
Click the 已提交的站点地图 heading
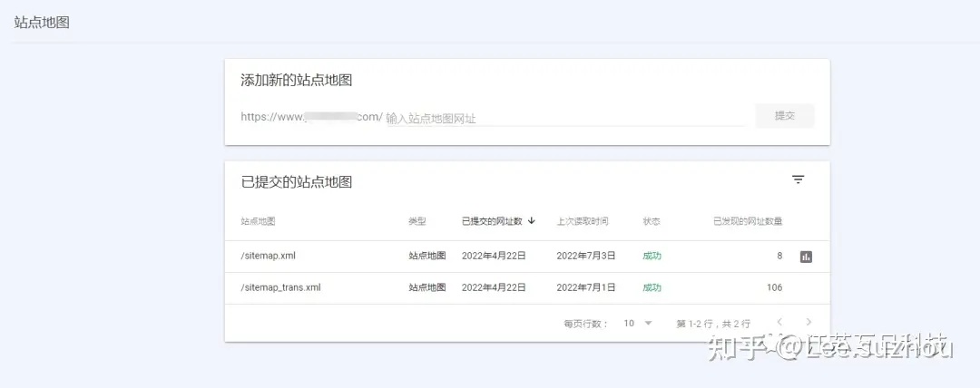[x=296, y=182]
